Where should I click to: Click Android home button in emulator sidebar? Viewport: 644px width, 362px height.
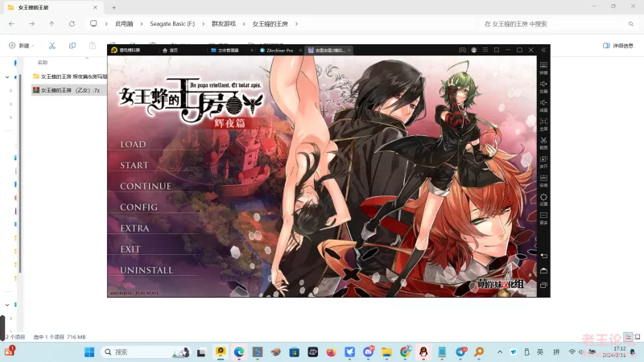coord(543,270)
